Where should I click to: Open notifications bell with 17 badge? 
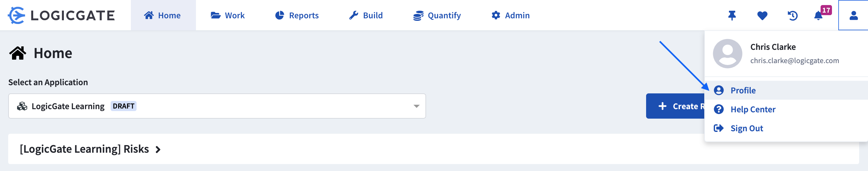[x=821, y=15]
